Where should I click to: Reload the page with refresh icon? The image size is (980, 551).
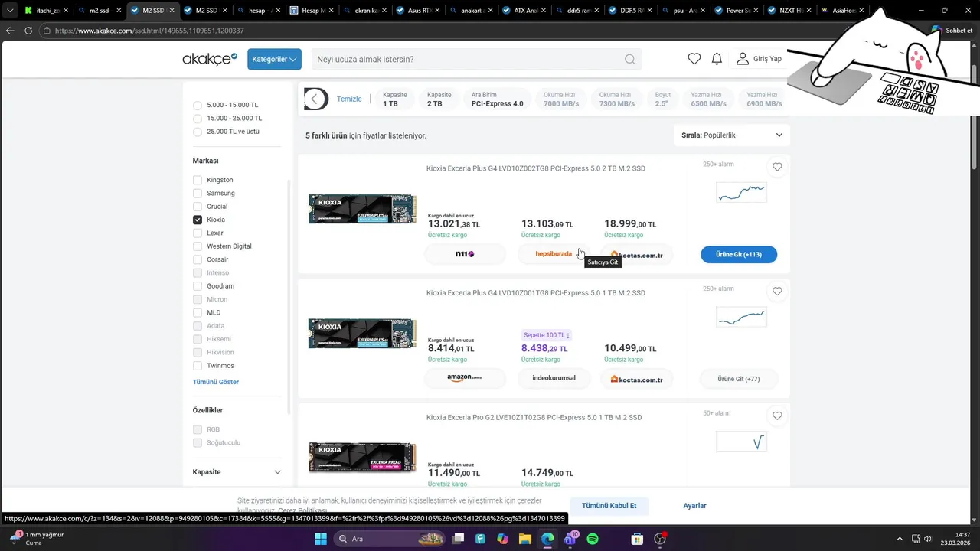(28, 31)
